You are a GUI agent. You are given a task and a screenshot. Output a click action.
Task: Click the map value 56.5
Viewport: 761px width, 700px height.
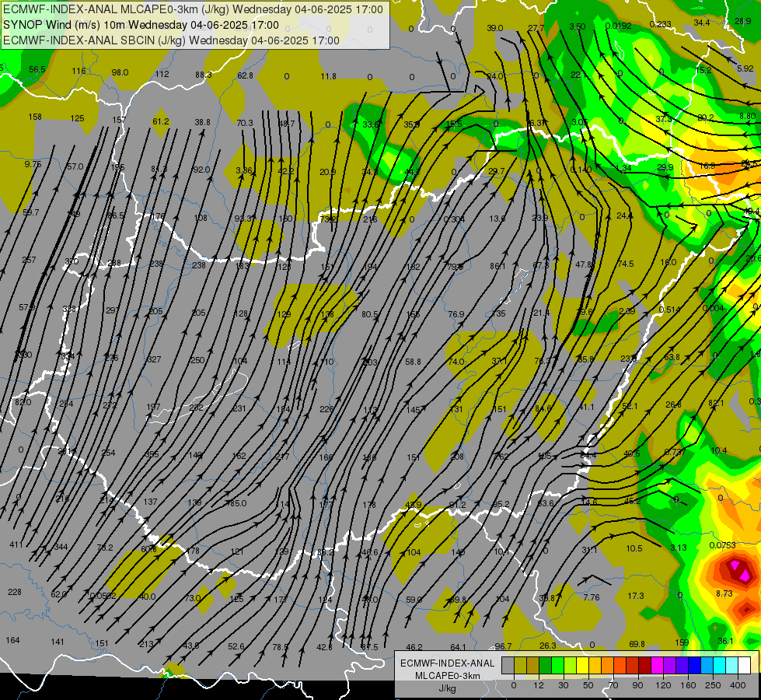[x=37, y=69]
